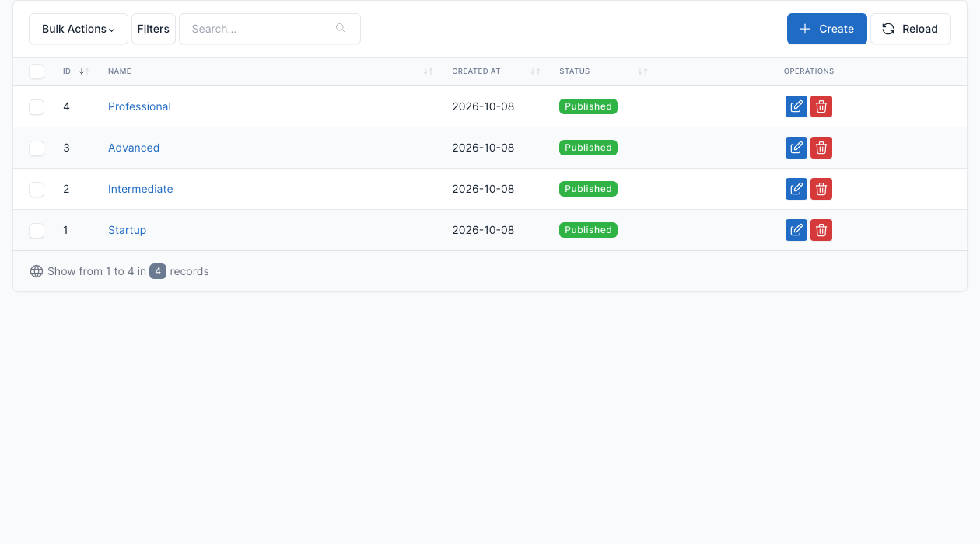Click Published status badge for Intermediate
Image resolution: width=980 pixels, height=544 pixels.
click(588, 189)
